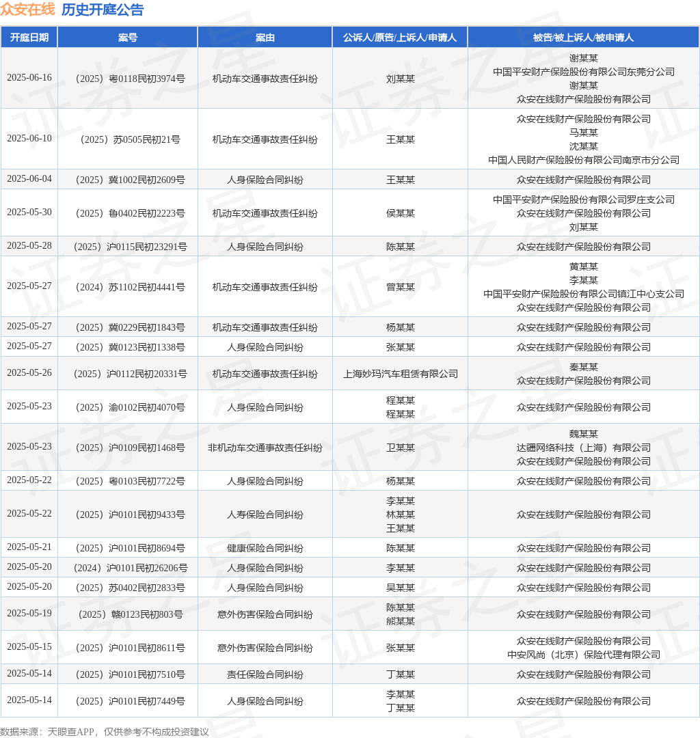Click the 公诉人/原告/上诉人/申请人 column header
The image size is (700, 738).
click(400, 37)
